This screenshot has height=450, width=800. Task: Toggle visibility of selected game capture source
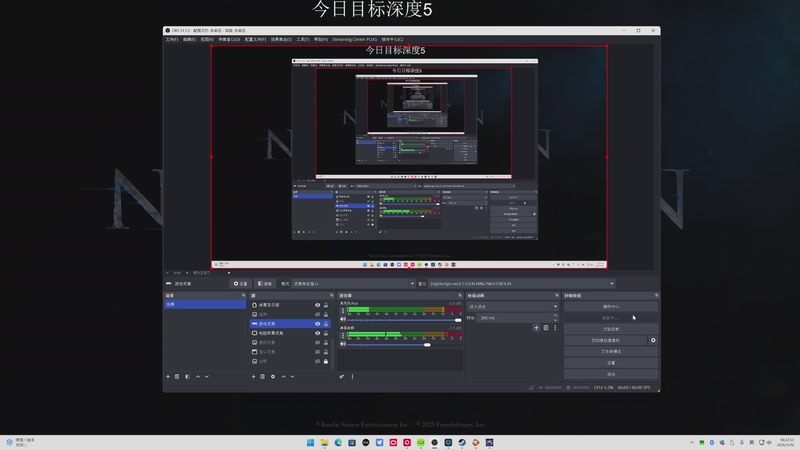(x=317, y=323)
